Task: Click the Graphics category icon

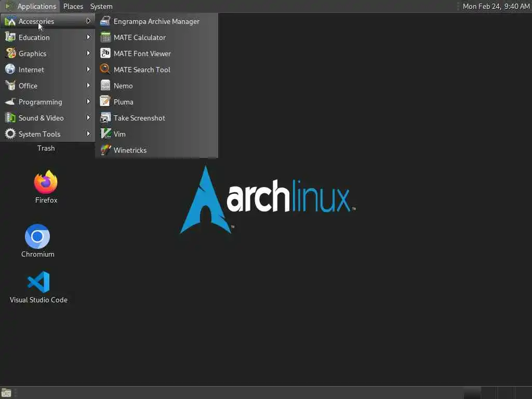Action: (10, 54)
